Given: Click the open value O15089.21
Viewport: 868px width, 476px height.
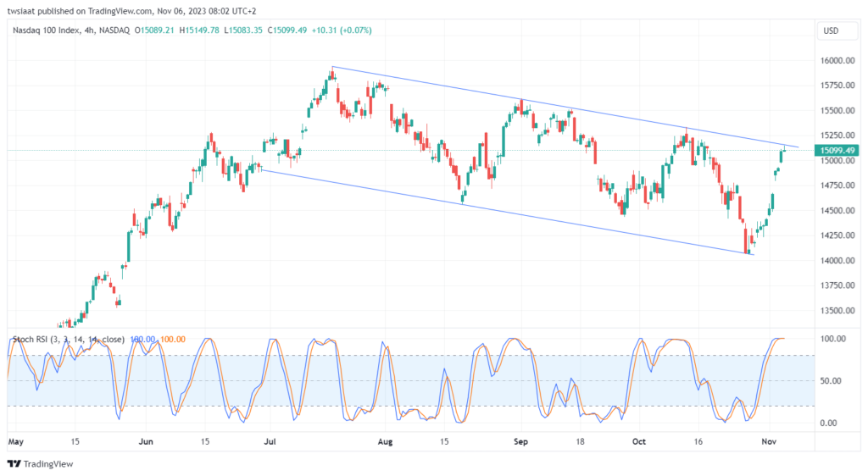Looking at the screenshot, I should pyautogui.click(x=154, y=30).
